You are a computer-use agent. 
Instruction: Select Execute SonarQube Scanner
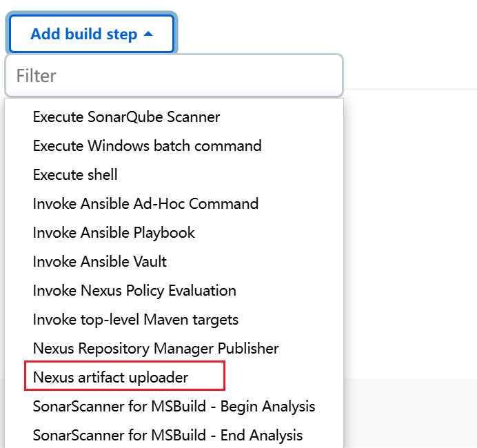pyautogui.click(x=126, y=116)
